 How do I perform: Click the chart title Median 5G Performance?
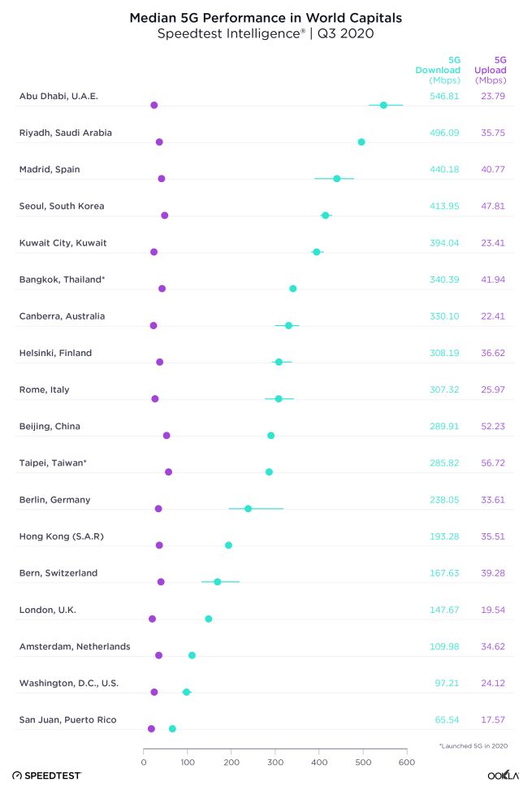tap(266, 16)
